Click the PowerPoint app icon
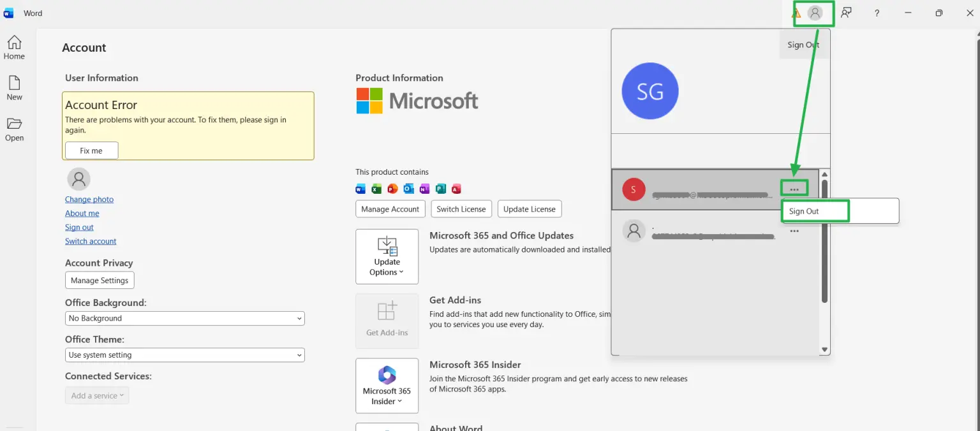 click(x=392, y=189)
